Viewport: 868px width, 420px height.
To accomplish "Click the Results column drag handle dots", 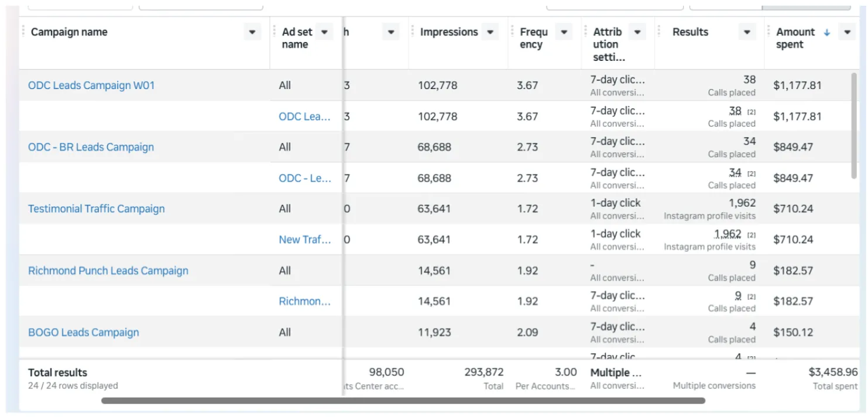I will (x=659, y=32).
